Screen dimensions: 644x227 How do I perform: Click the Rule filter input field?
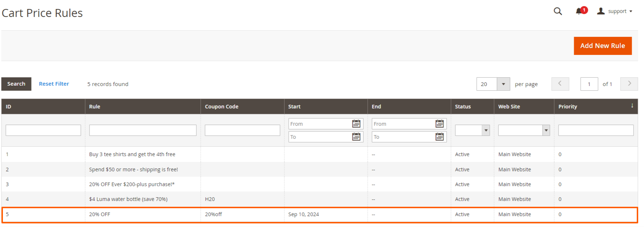coord(143,130)
